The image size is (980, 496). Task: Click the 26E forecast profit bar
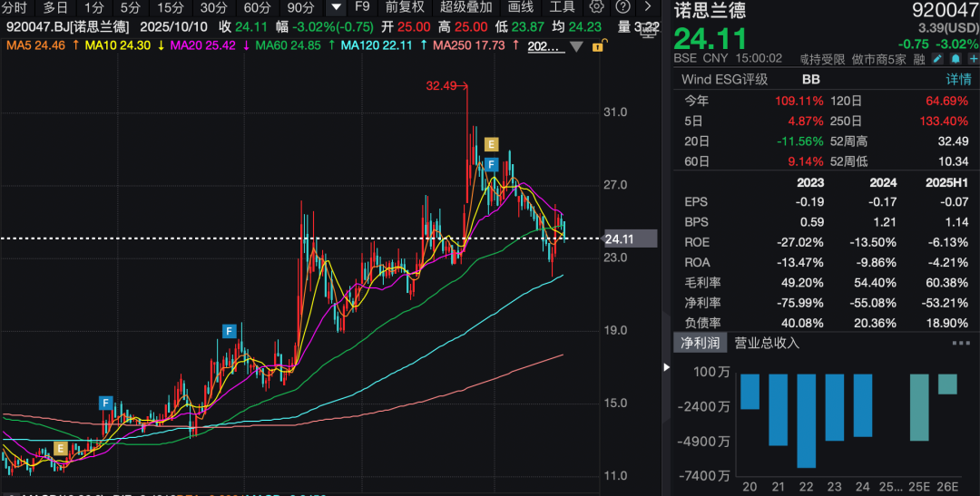coord(947,384)
